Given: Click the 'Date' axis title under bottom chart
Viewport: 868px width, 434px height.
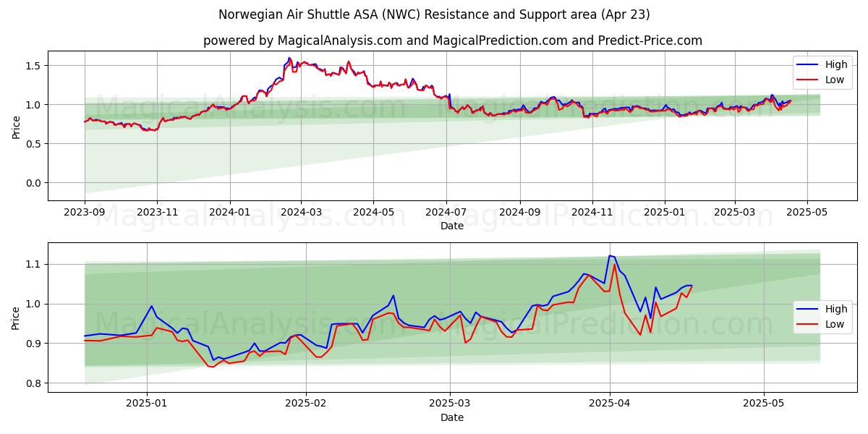Looking at the screenshot, I should click(x=452, y=418).
